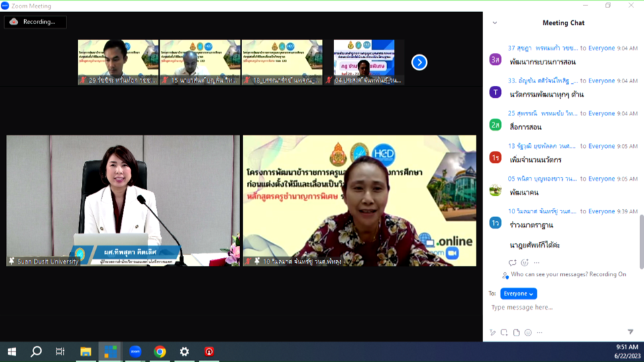The width and height of the screenshot is (644, 362).
Task: Open more chat options ellipsis in toolbar
Action: [x=539, y=333]
